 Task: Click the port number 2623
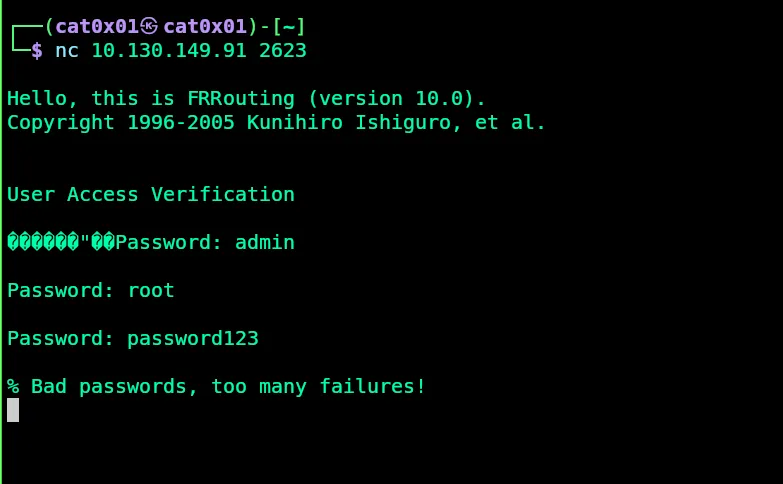pyautogui.click(x=283, y=50)
